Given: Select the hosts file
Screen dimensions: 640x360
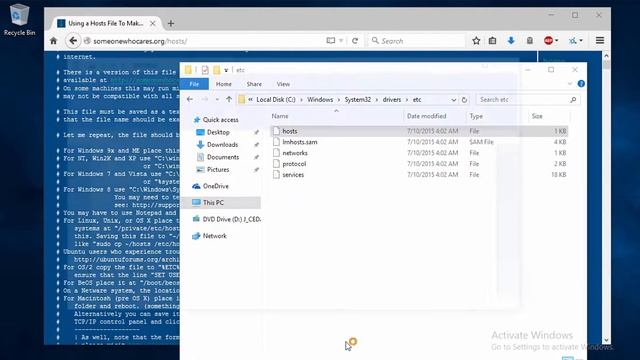Looking at the screenshot, I should click(x=419, y=131).
